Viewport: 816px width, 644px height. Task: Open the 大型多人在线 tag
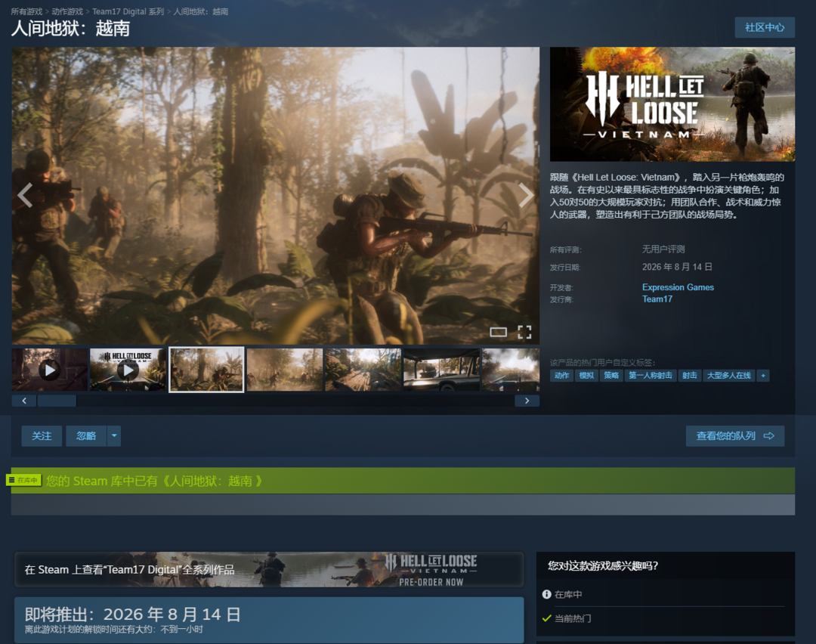click(x=729, y=376)
